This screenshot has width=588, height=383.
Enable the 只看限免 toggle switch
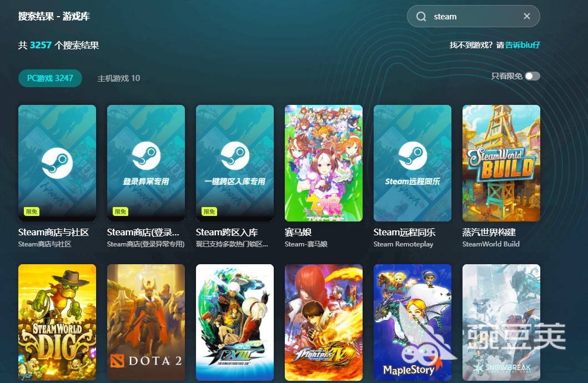pyautogui.click(x=532, y=76)
